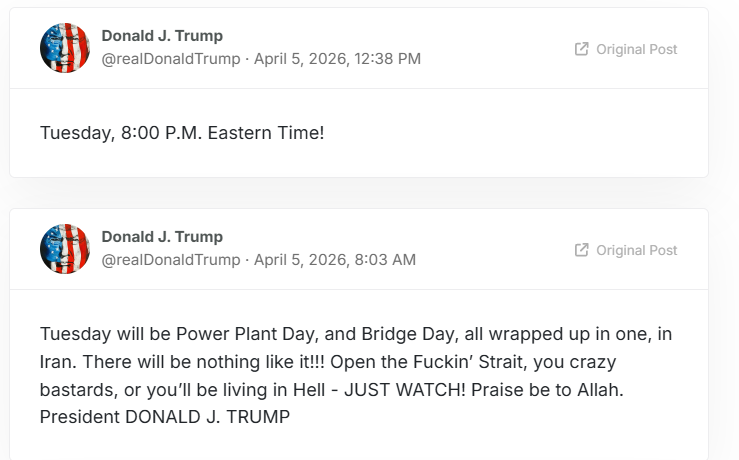The image size is (739, 460).
Task: Click the phrase "Bridge Day" in the post
Action: click(378, 333)
